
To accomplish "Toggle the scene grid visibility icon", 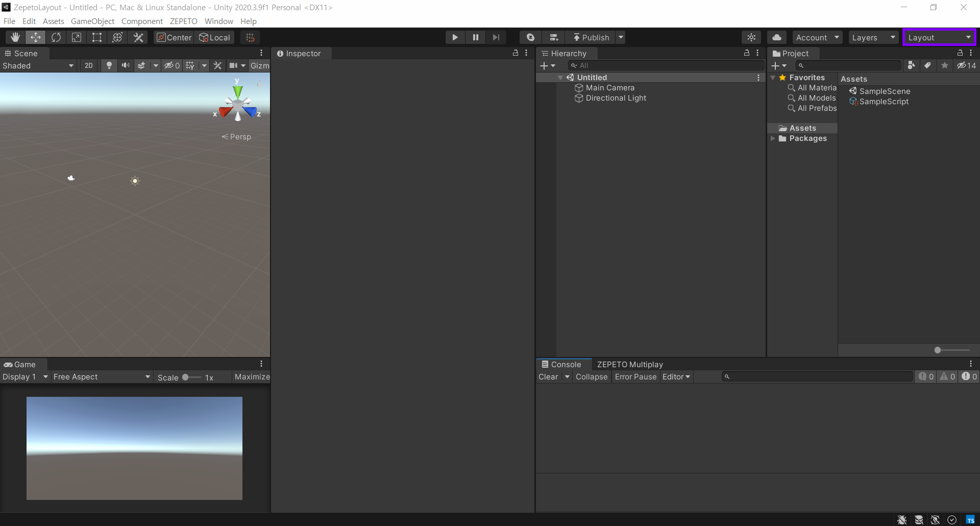I will [190, 65].
